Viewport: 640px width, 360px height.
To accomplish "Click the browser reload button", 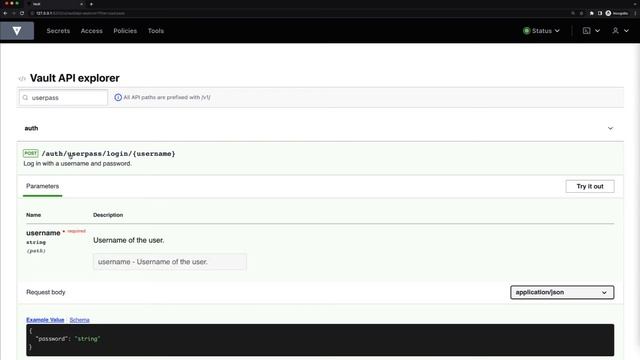I will pos(22,13).
